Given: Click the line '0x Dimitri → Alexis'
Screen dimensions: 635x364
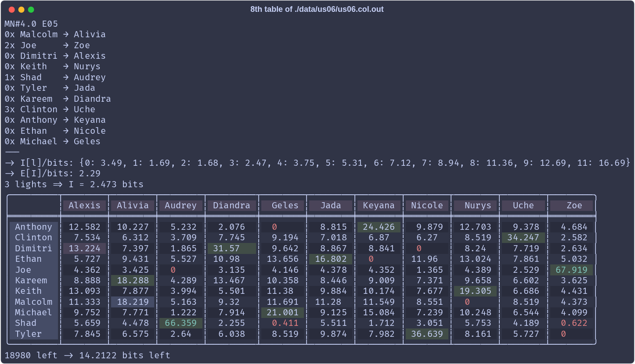Looking at the screenshot, I should pyautogui.click(x=55, y=56).
